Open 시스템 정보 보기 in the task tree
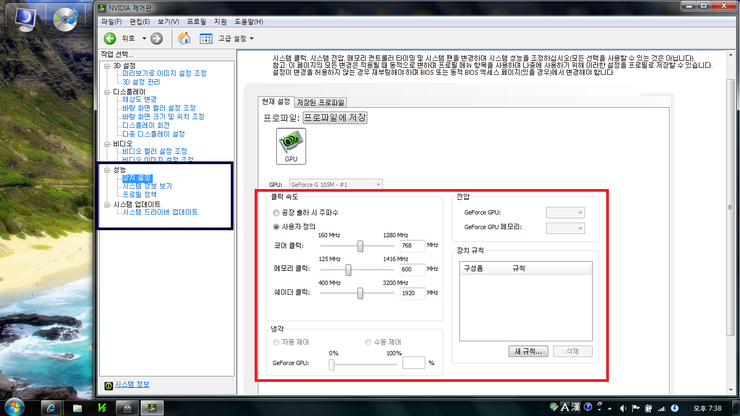Image resolution: width=740 pixels, height=416 pixels. coord(147,187)
